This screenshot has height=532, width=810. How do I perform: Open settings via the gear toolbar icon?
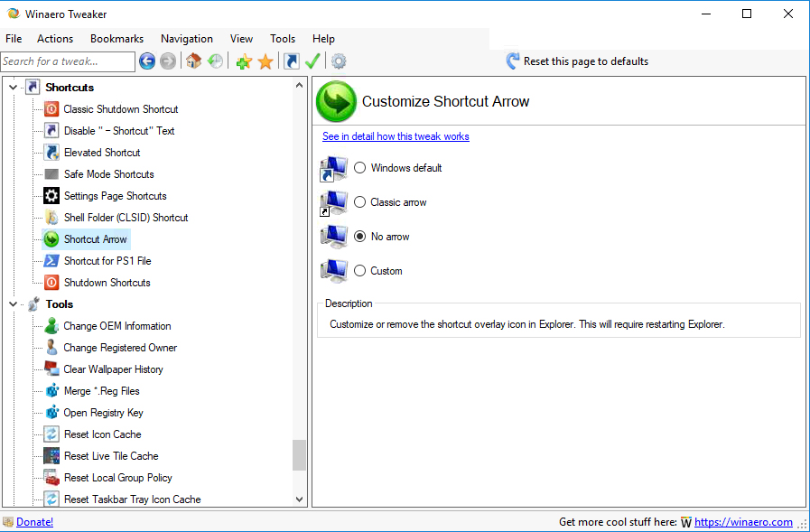coord(339,61)
